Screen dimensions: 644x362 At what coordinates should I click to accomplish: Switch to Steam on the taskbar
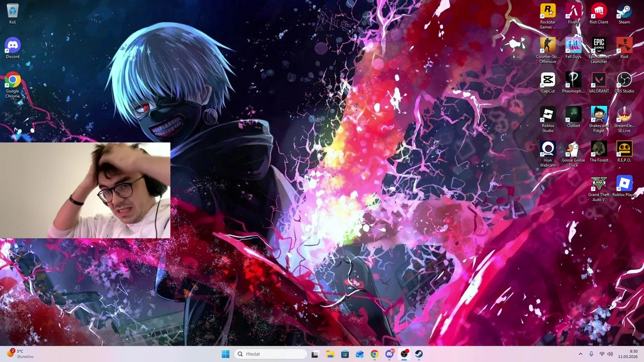419,354
